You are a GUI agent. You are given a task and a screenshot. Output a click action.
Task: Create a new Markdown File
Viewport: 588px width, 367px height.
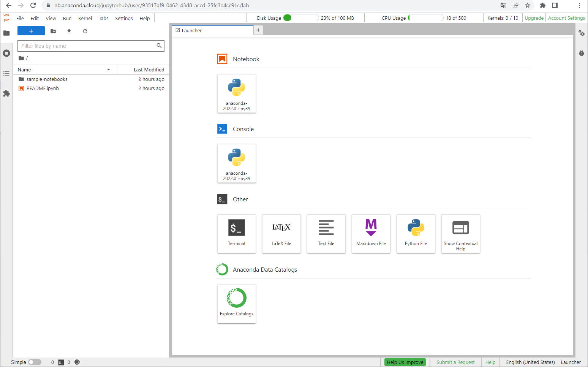pos(371,234)
